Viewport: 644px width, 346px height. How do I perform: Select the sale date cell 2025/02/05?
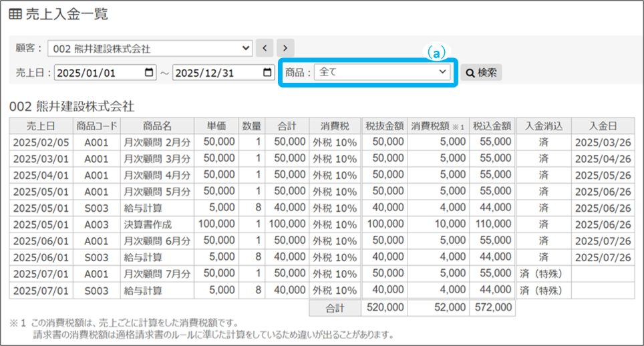click(x=42, y=142)
